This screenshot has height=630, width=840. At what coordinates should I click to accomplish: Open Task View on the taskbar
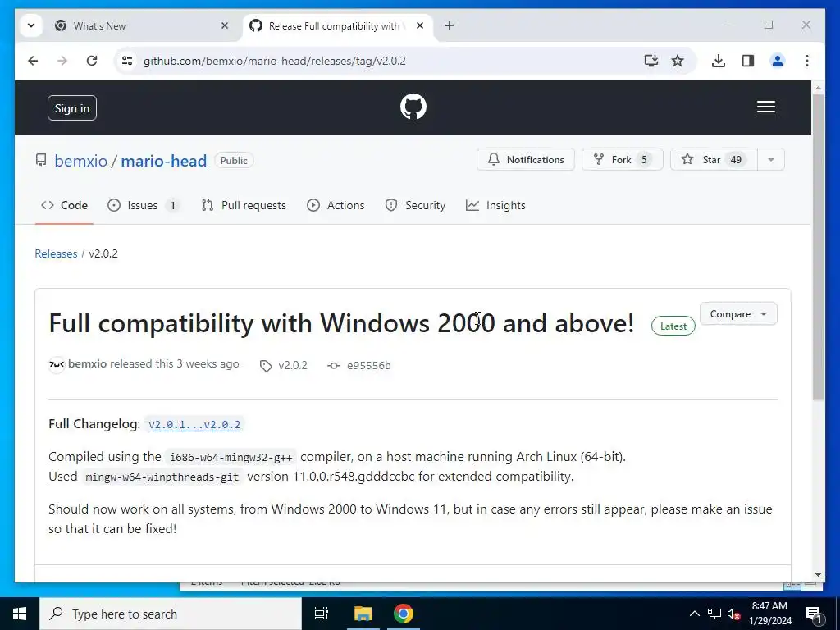[x=322, y=614]
